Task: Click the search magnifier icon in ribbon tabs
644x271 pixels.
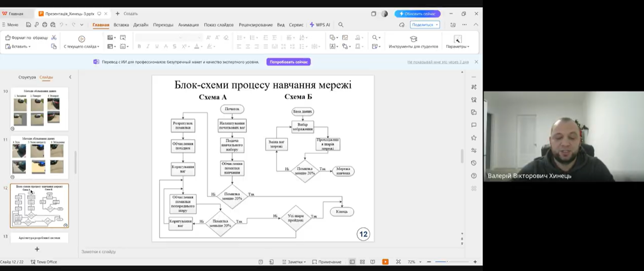Action: click(x=341, y=25)
